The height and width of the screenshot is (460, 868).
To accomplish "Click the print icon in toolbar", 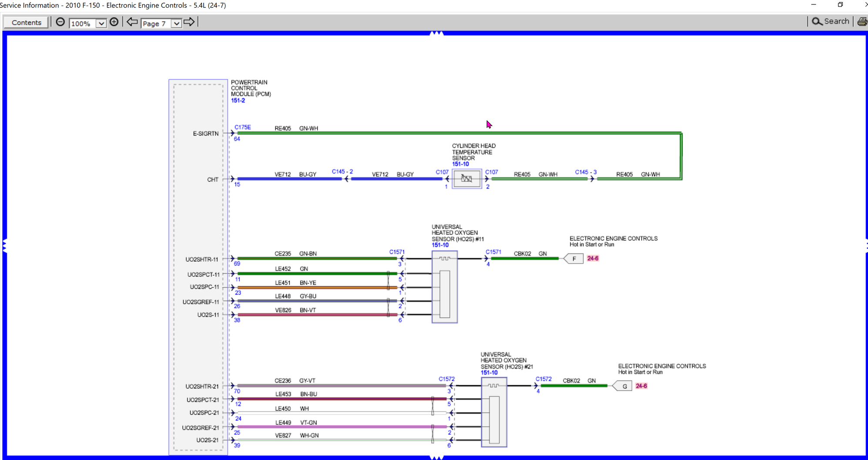I will [862, 22].
